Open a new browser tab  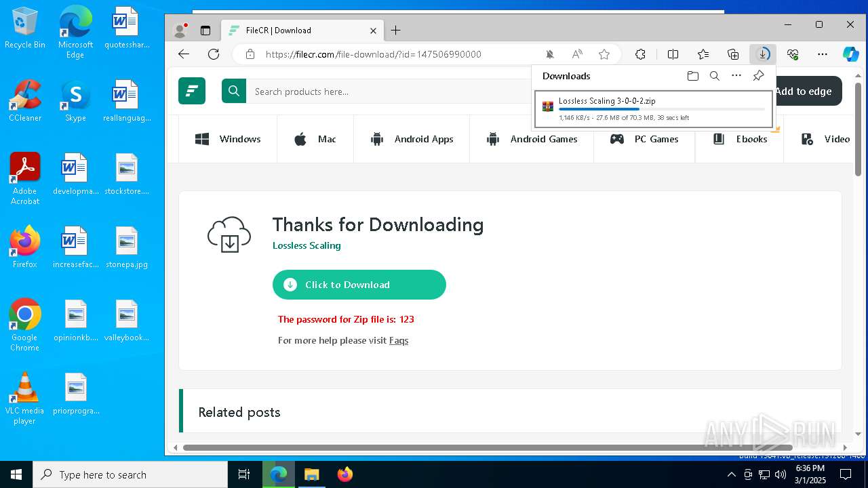coord(396,30)
